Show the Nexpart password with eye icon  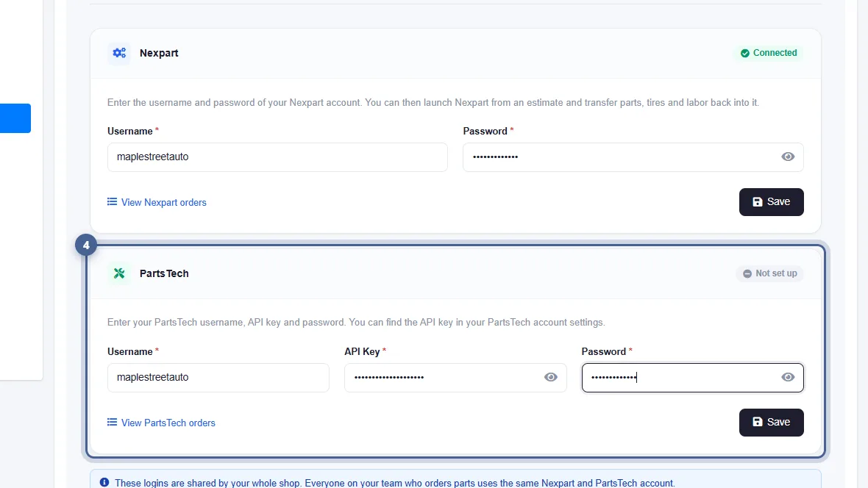(788, 157)
